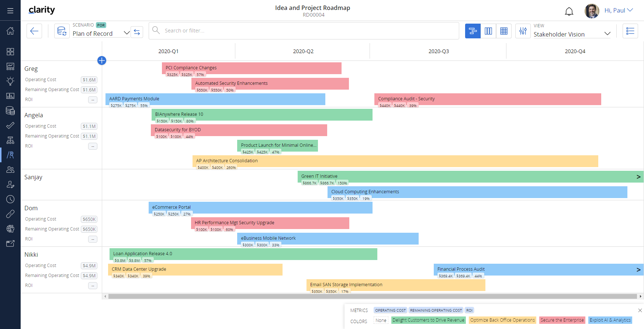This screenshot has width=644, height=329.
Task: Expand the Financial Process Audit continuation arrow
Action: 638,270
